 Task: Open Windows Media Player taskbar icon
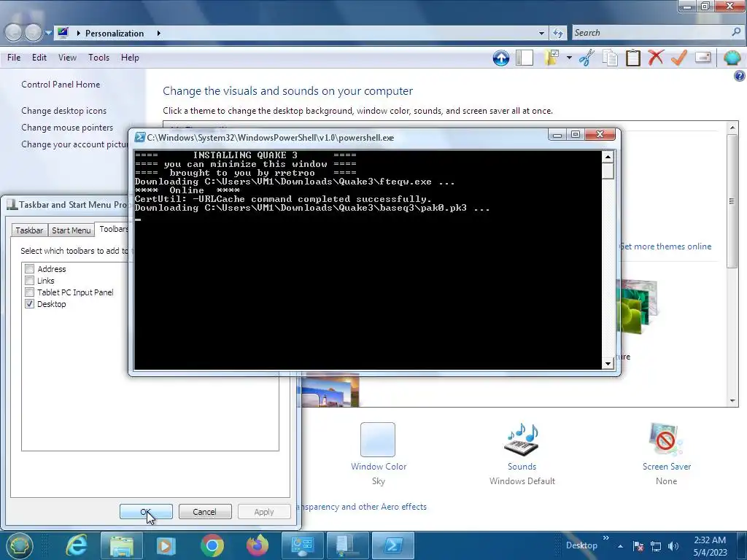166,545
